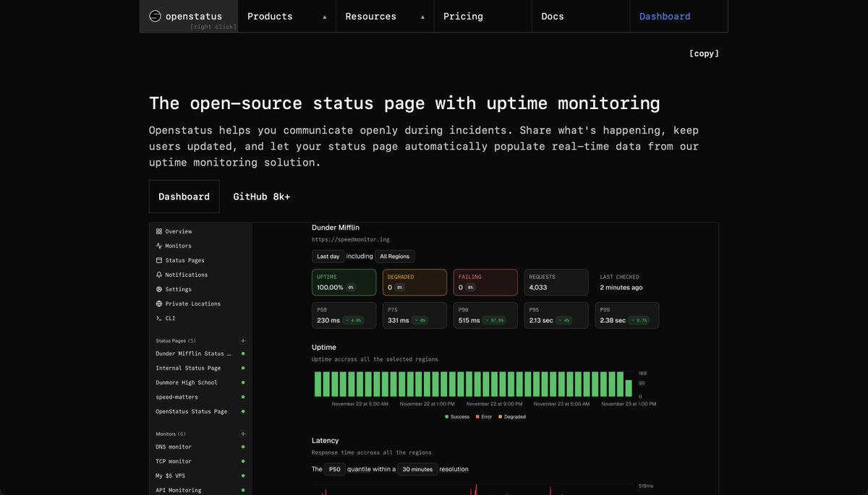The height and width of the screenshot is (495, 868).
Task: Open Status Pages via its panel icon
Action: pos(159,260)
